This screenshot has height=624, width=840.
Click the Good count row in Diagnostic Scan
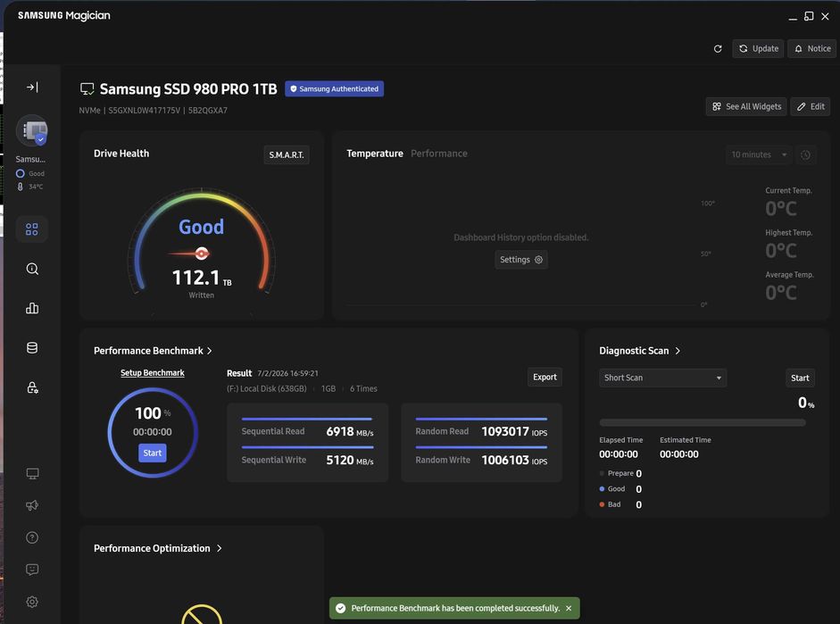click(620, 489)
